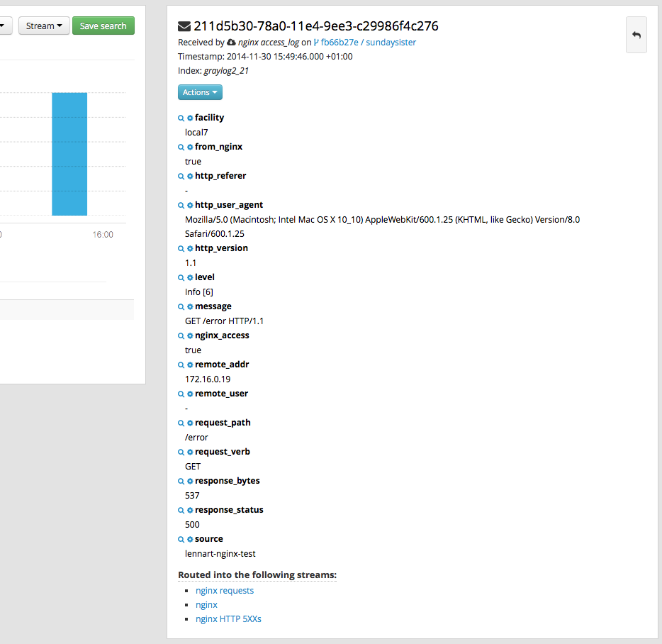Click the envelope icon beside the message ID
This screenshot has height=644, width=662.
(x=184, y=27)
